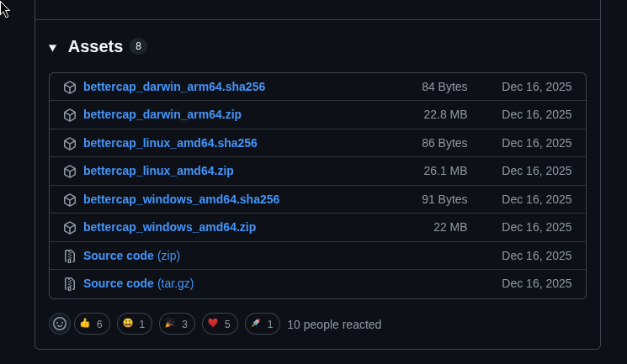627x364 pixels.
Task: Open the bettercap_windows_amd64.sha256 link
Action: [x=181, y=199]
